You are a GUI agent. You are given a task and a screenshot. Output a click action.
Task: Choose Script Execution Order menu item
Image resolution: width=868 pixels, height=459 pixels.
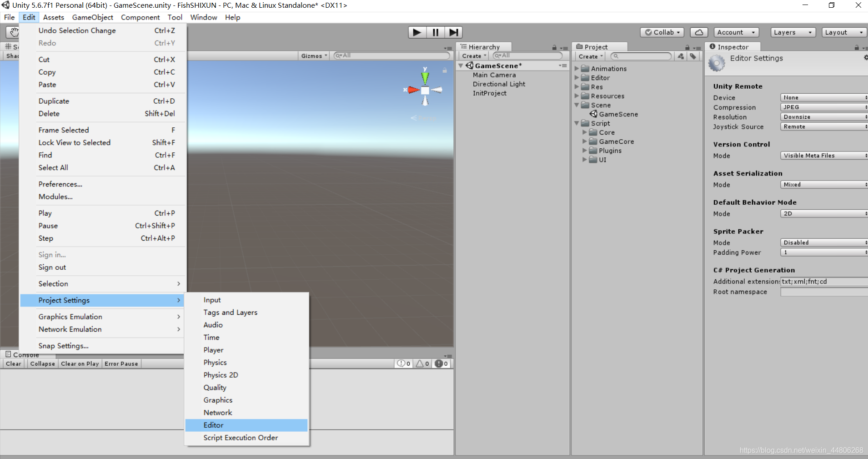tap(246, 438)
